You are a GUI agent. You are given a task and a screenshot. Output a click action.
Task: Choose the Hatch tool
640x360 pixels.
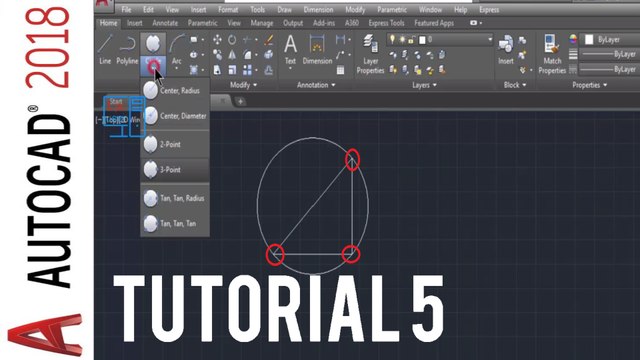pyautogui.click(x=193, y=70)
